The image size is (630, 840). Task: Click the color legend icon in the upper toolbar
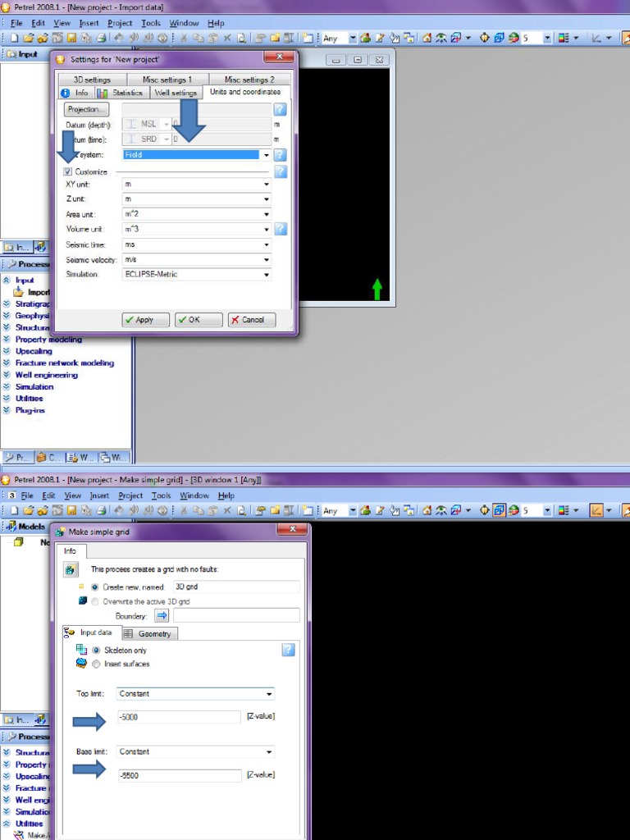563,38
